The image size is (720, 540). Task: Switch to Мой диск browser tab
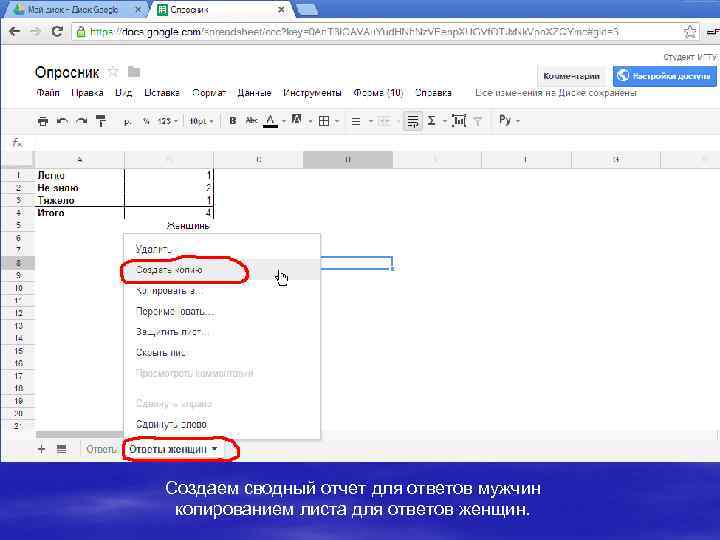[x=73, y=9]
